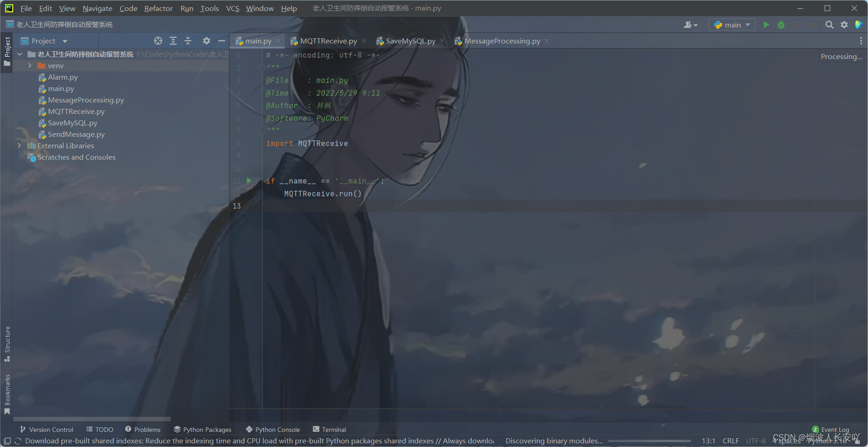Viewport: 868px width, 447px height.
Task: Click the project name breadcrumb
Action: (x=64, y=25)
